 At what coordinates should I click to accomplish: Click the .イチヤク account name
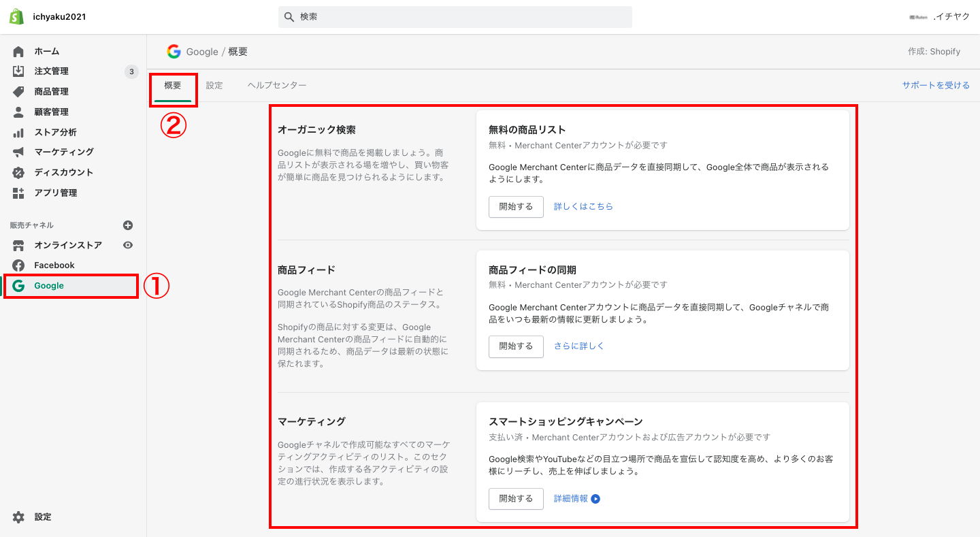pyautogui.click(x=951, y=17)
